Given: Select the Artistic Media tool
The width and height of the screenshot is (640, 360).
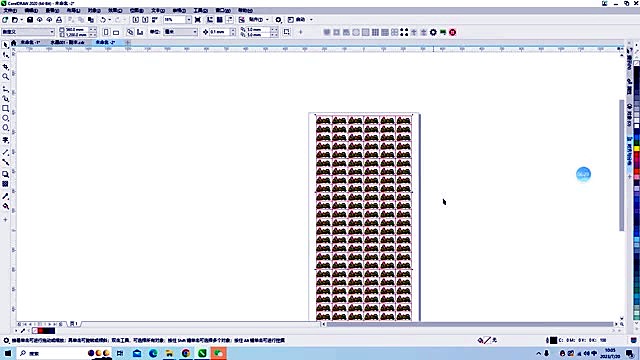Looking at the screenshot, I should point(5,98).
